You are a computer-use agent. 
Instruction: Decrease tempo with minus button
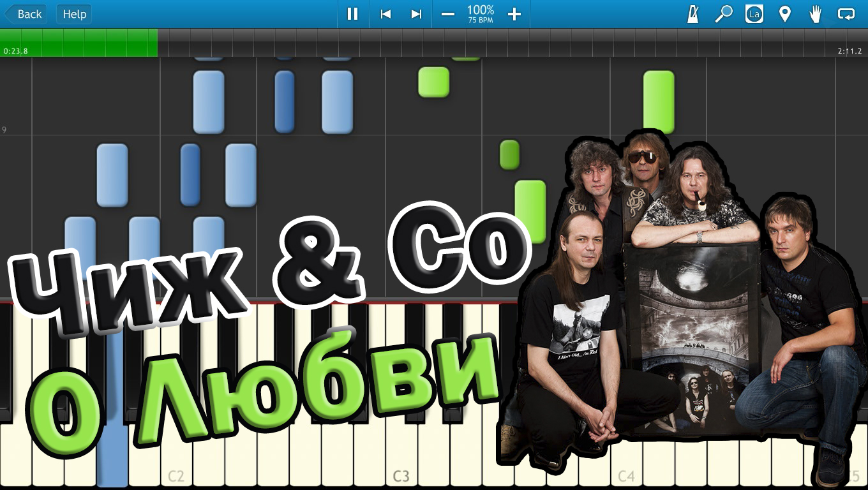[448, 14]
